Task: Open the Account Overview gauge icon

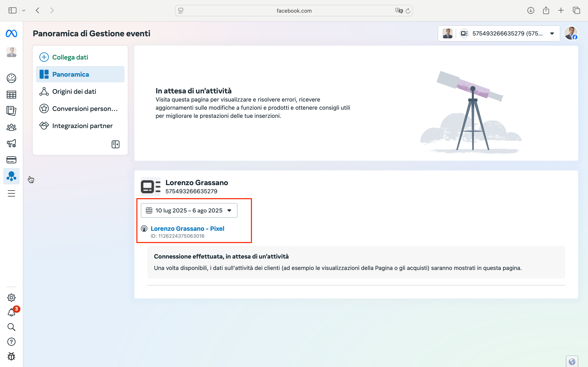Action: [x=11, y=78]
